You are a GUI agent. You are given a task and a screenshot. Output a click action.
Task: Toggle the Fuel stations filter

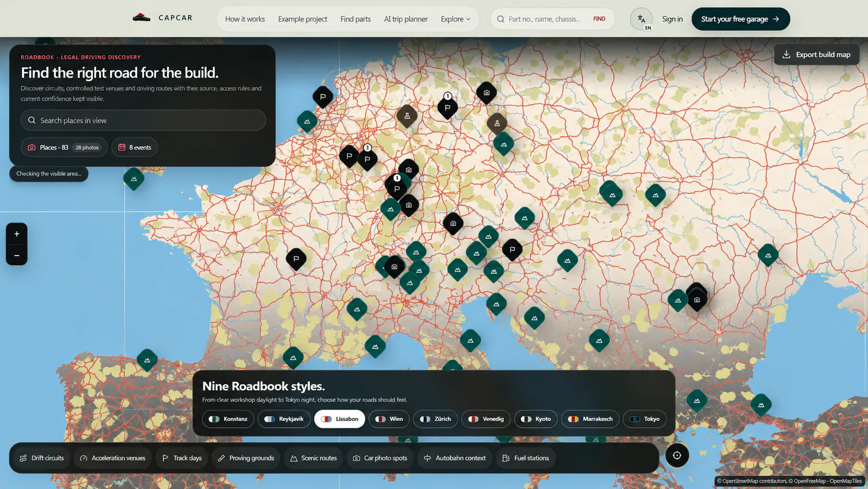click(526, 458)
